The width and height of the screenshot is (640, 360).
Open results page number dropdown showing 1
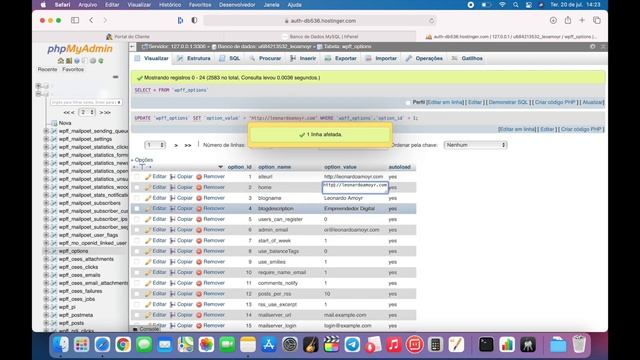[155, 145]
